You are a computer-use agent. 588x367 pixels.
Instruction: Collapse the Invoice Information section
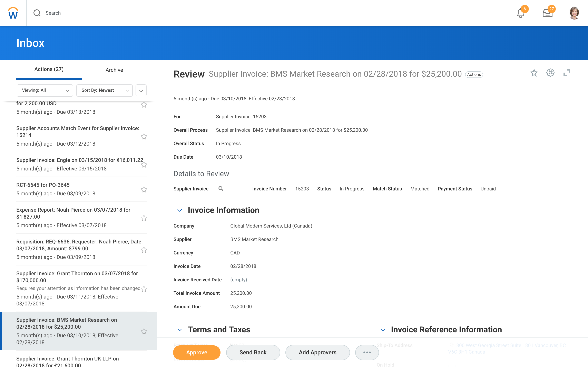tap(179, 210)
